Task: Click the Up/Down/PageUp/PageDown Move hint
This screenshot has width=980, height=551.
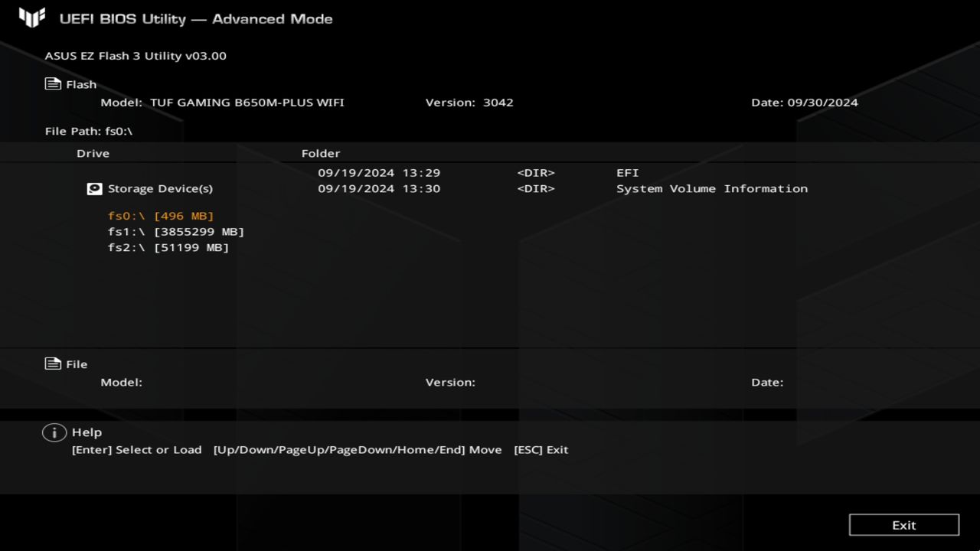Action: (x=358, y=450)
